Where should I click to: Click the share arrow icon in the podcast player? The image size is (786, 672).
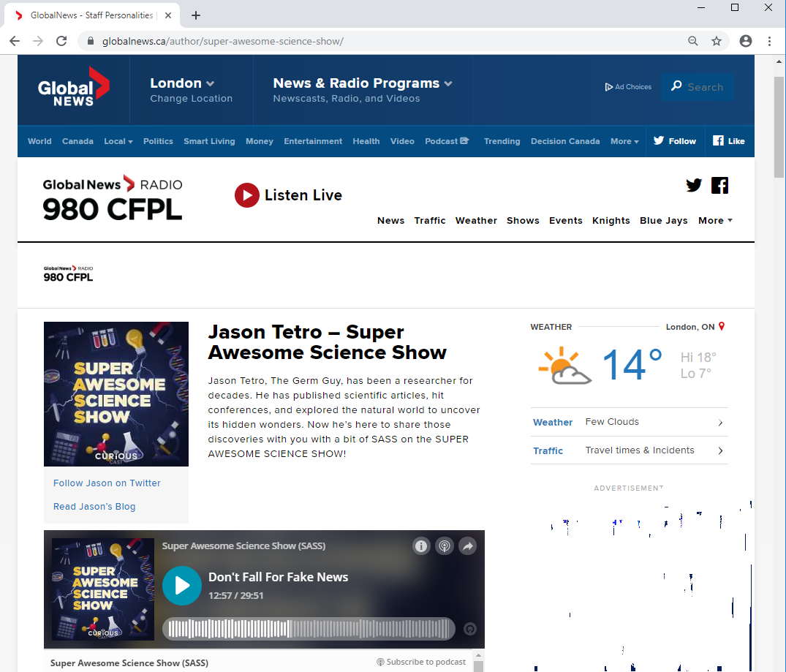coord(468,546)
